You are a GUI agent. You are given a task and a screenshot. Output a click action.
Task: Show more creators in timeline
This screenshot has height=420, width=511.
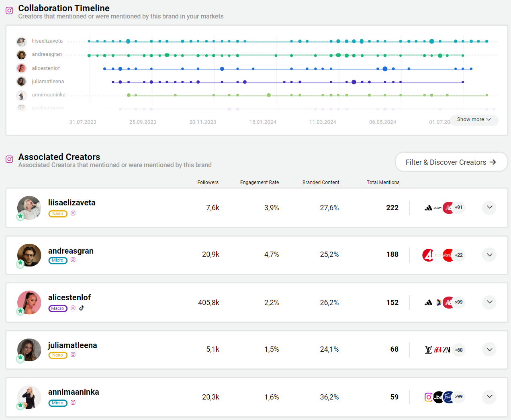coord(474,119)
